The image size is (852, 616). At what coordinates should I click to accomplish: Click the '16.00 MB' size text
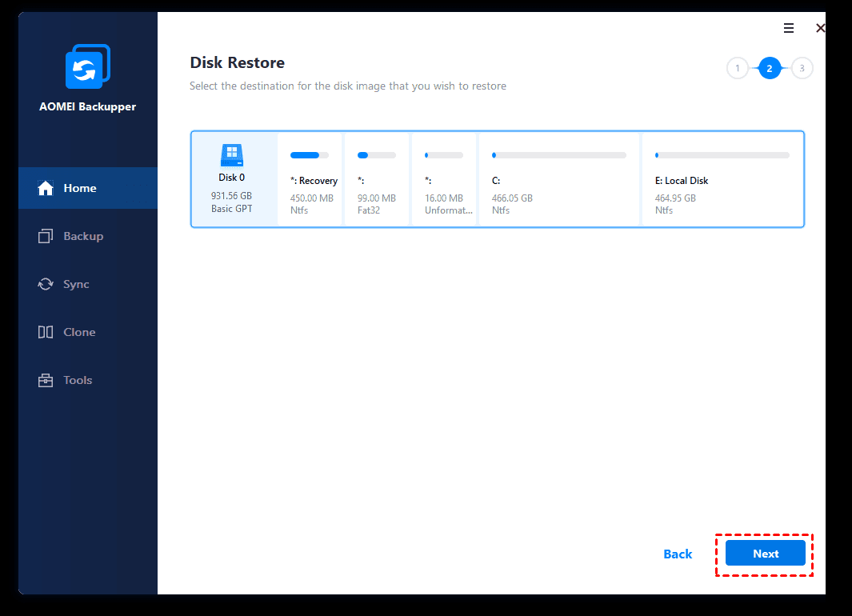click(444, 198)
